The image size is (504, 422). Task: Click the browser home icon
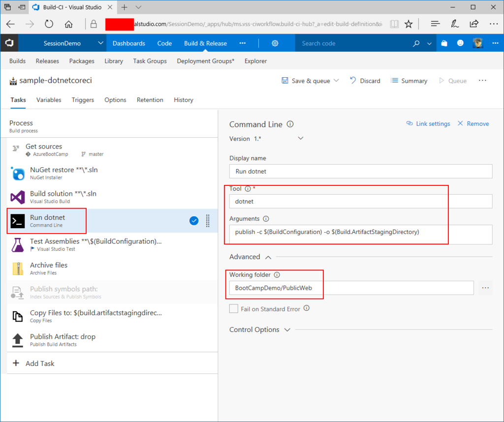(x=68, y=24)
